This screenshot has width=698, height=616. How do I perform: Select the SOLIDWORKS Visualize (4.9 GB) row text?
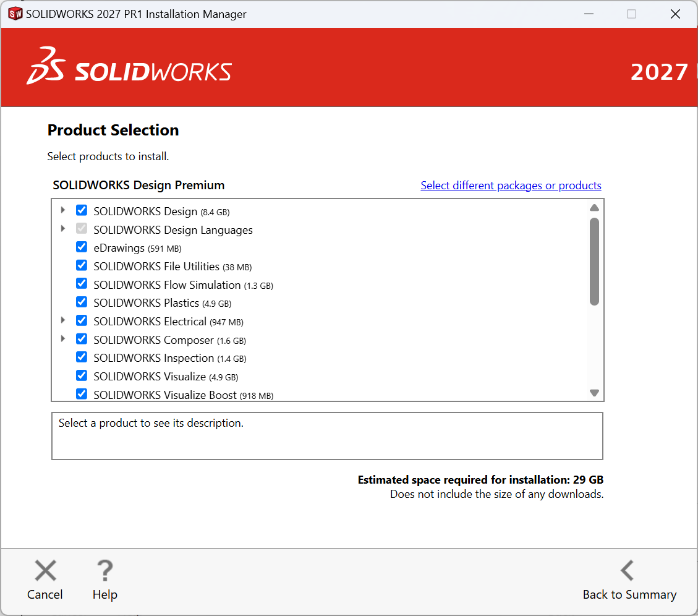click(166, 377)
